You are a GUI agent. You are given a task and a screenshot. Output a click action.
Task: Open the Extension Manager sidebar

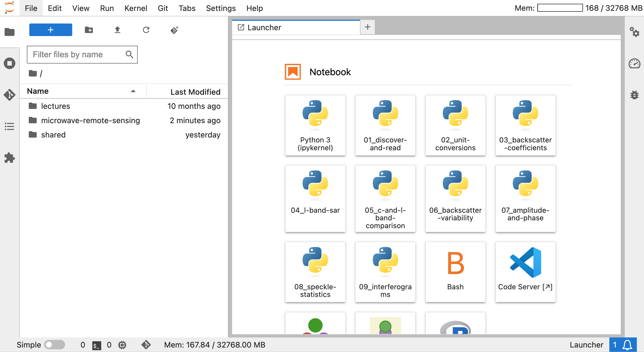point(9,158)
